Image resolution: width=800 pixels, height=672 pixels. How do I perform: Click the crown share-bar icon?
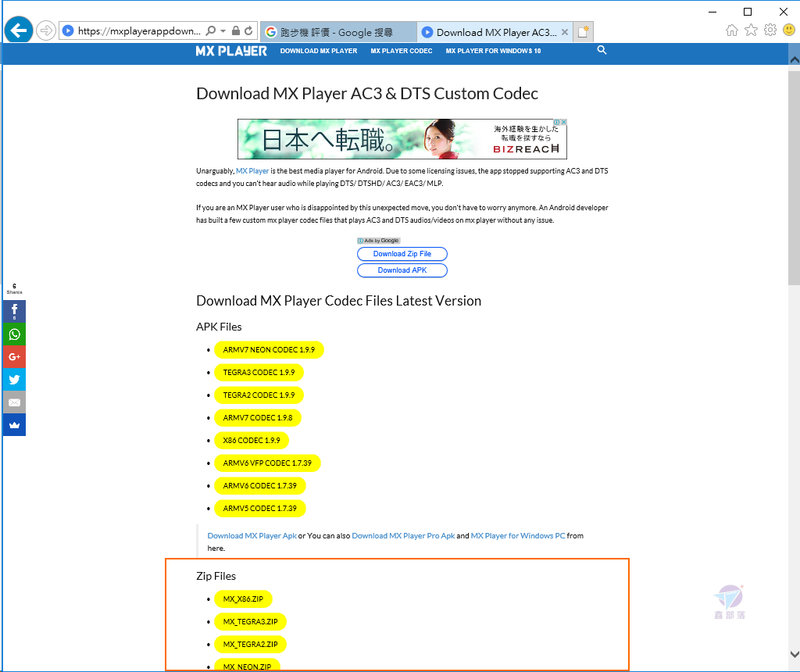(x=14, y=425)
